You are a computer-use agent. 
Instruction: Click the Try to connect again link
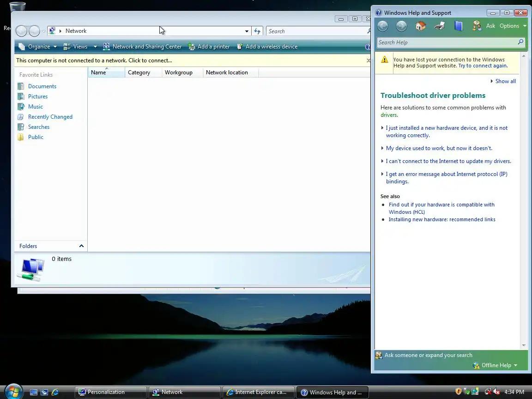click(483, 66)
